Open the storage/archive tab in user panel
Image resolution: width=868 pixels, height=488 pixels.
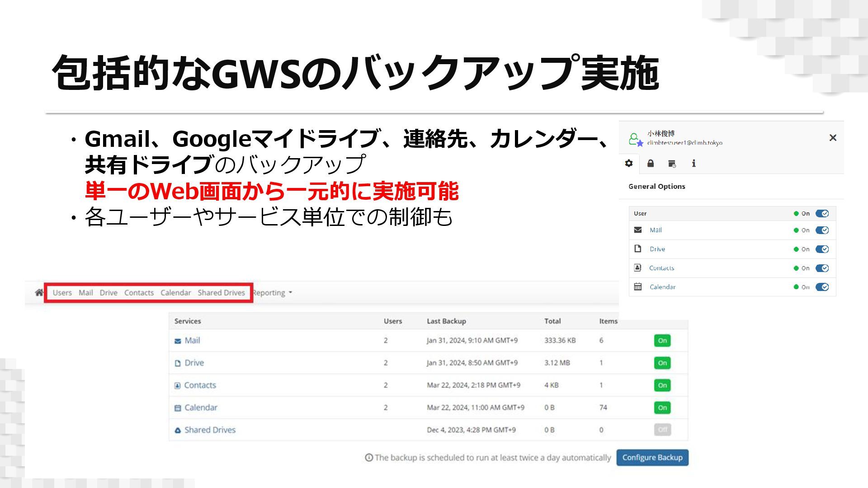point(672,164)
